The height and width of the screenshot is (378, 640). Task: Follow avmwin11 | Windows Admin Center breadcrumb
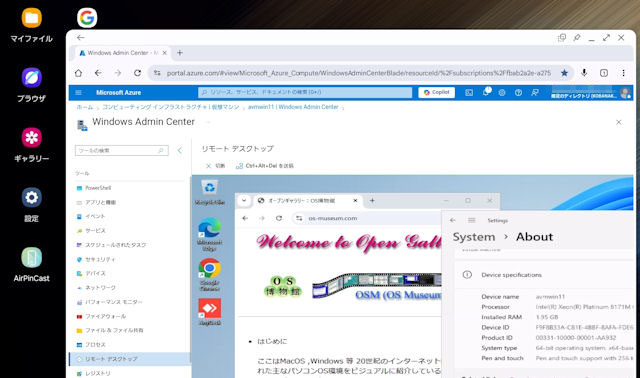click(x=293, y=107)
